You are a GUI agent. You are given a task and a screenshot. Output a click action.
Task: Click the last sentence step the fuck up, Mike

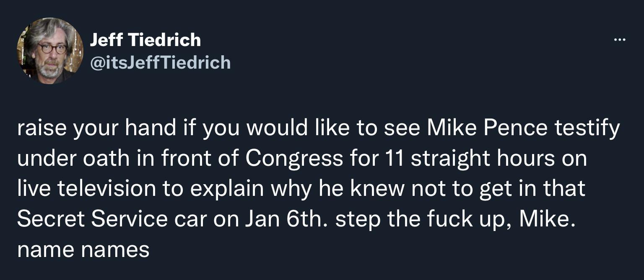click(x=455, y=218)
